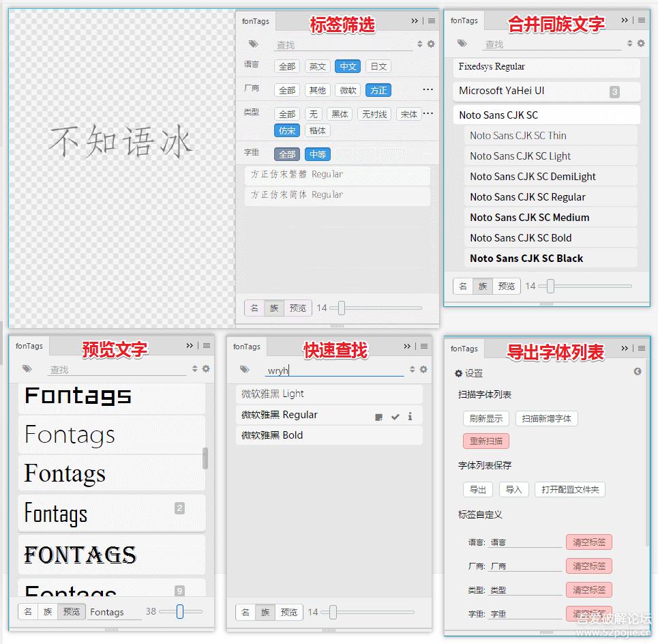The width and height of the screenshot is (658, 644).
Task: Click the history icon in the 导出字体列表 panel
Action: [x=638, y=372]
